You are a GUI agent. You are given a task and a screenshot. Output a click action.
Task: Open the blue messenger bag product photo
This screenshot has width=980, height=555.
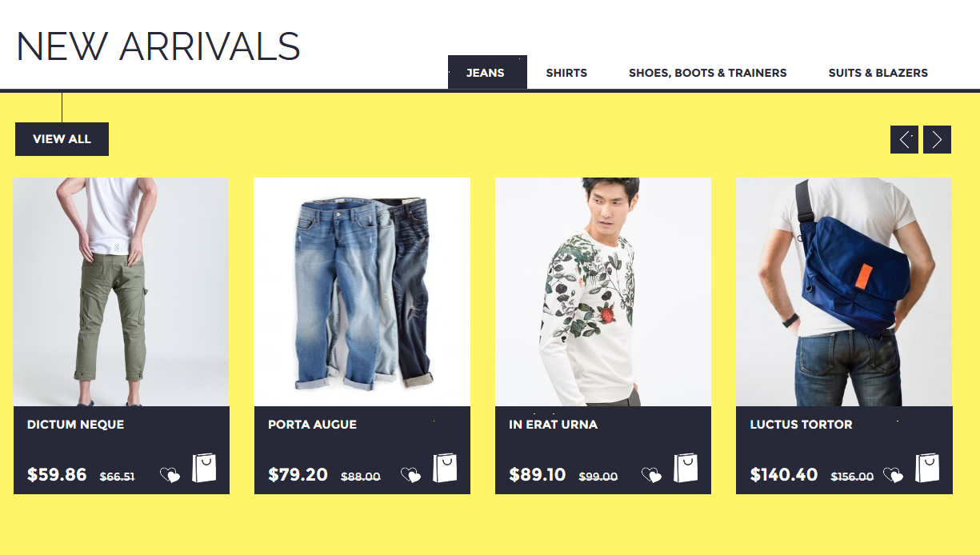coord(844,292)
